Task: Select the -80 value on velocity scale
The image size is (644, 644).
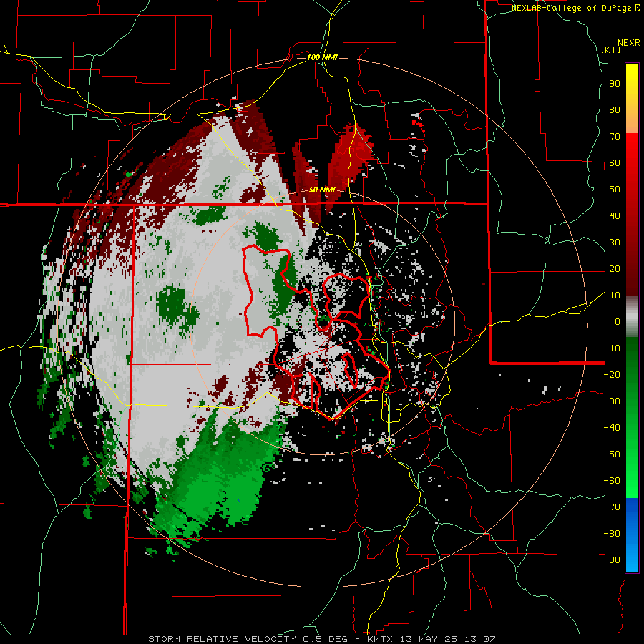Action: (x=612, y=534)
